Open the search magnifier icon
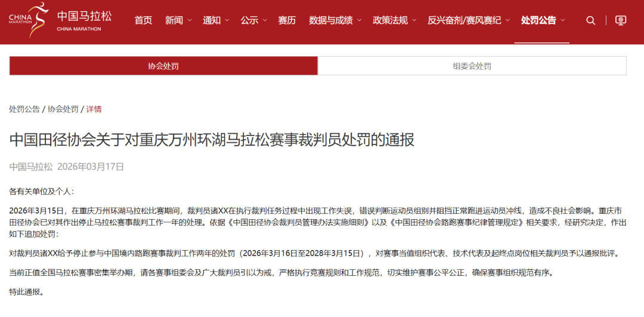Viewport: 644px width, 317px height. [x=590, y=20]
